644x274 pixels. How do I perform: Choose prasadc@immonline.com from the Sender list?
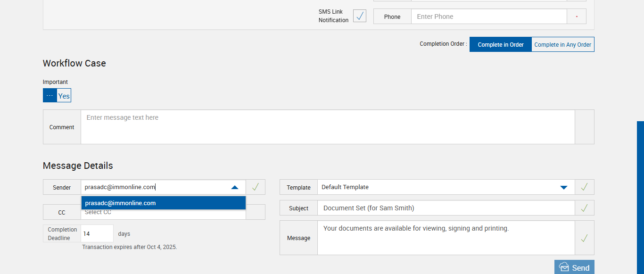[163, 203]
